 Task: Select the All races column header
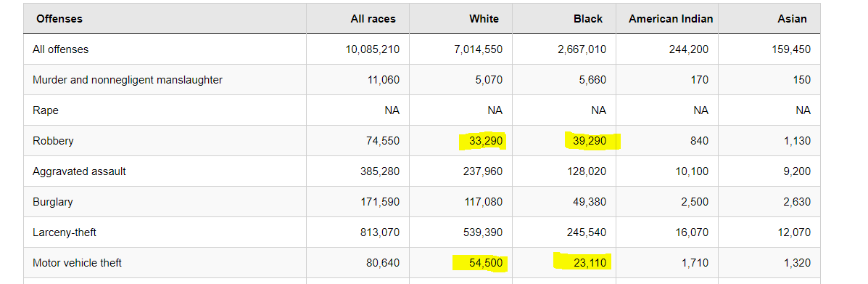[x=373, y=19]
